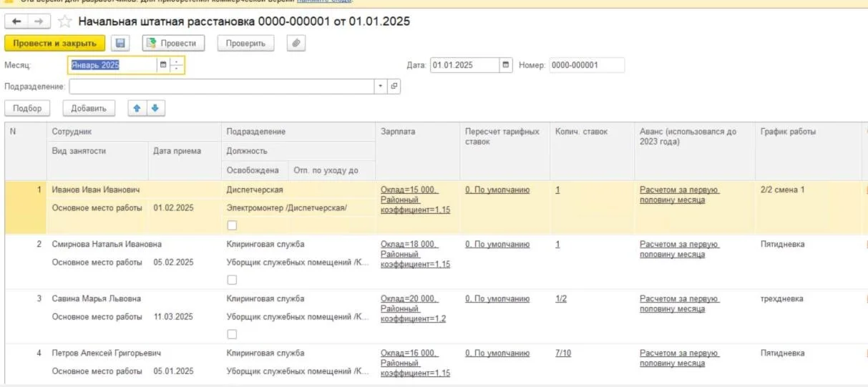Focus the Номер field 0000-000001
868x387 pixels.
coord(587,65)
